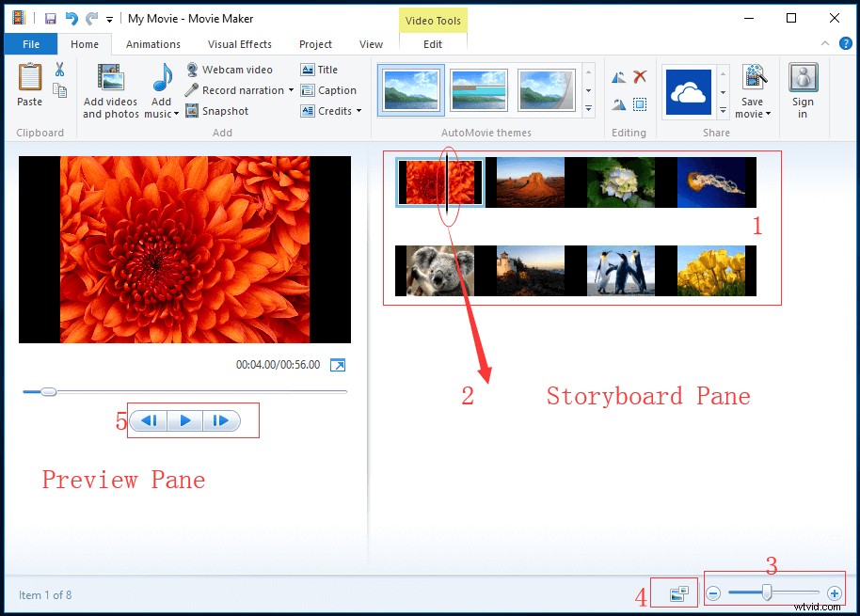
Task: Switch to the Visual Effects tab
Action: pyautogui.click(x=239, y=43)
